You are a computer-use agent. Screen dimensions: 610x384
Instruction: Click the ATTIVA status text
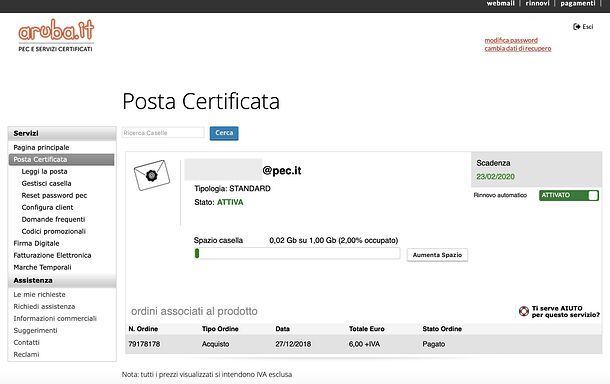(230, 202)
